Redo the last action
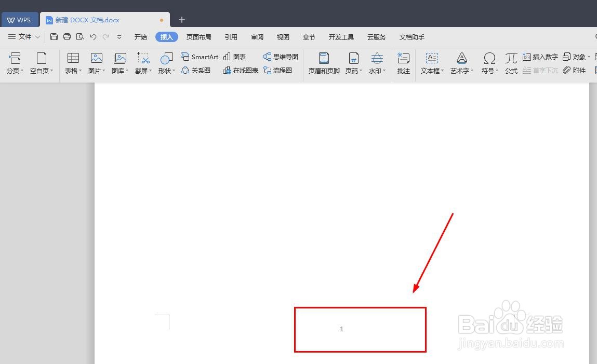Screen dimensions: 597x364 tap(106, 37)
